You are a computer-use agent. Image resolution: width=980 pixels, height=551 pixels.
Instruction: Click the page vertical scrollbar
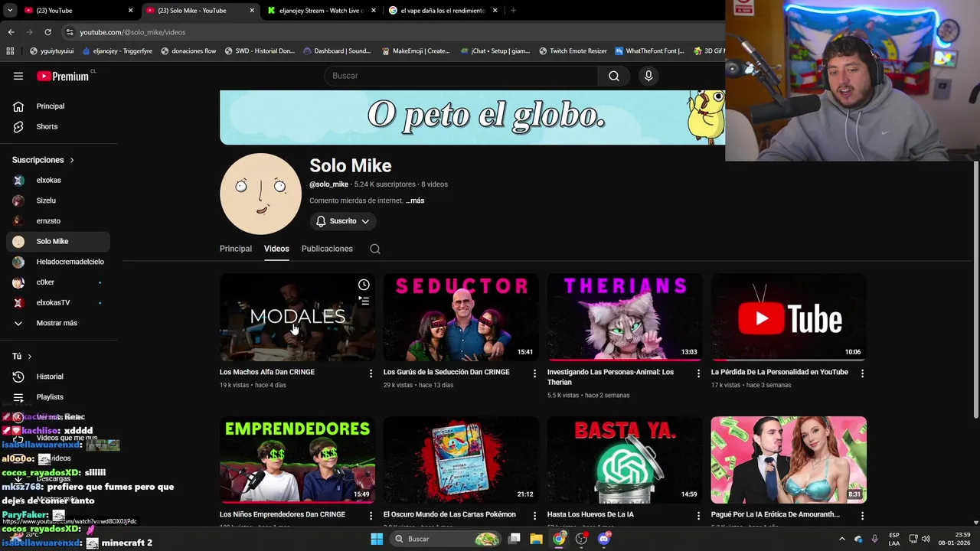pos(975,291)
